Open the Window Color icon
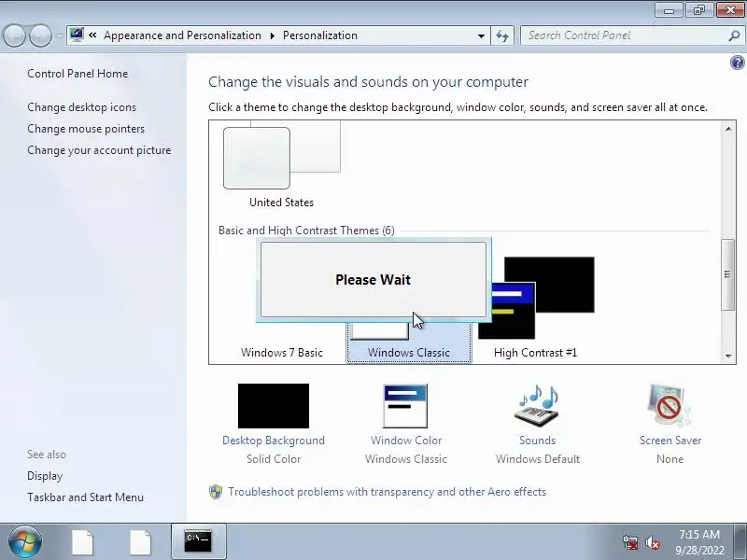This screenshot has height=560, width=747. coord(405,406)
